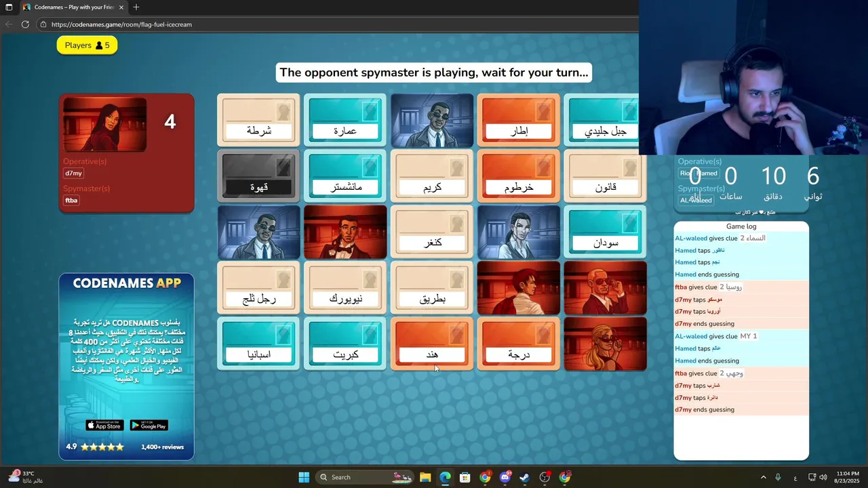The width and height of the screenshot is (868, 488).
Task: Select the Codenames browser tab
Action: pos(73,7)
